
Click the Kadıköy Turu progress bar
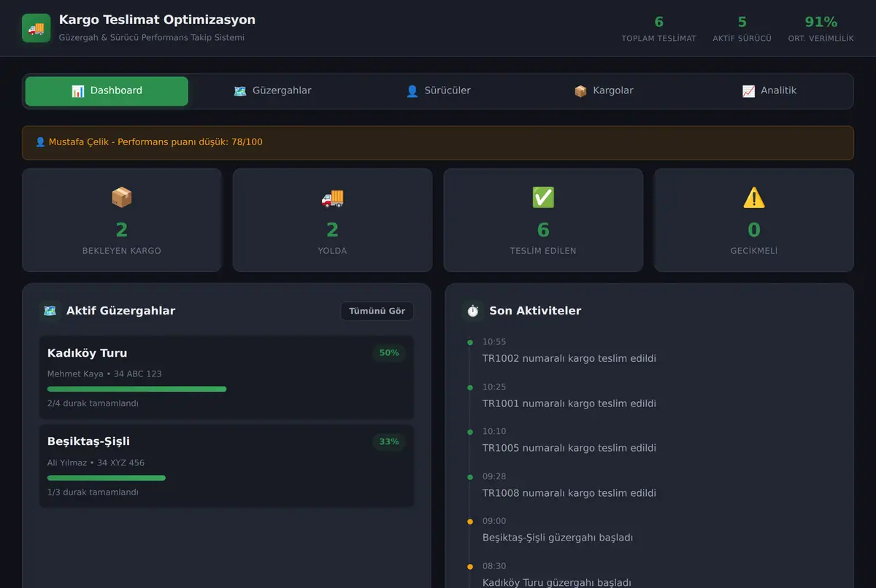point(226,389)
